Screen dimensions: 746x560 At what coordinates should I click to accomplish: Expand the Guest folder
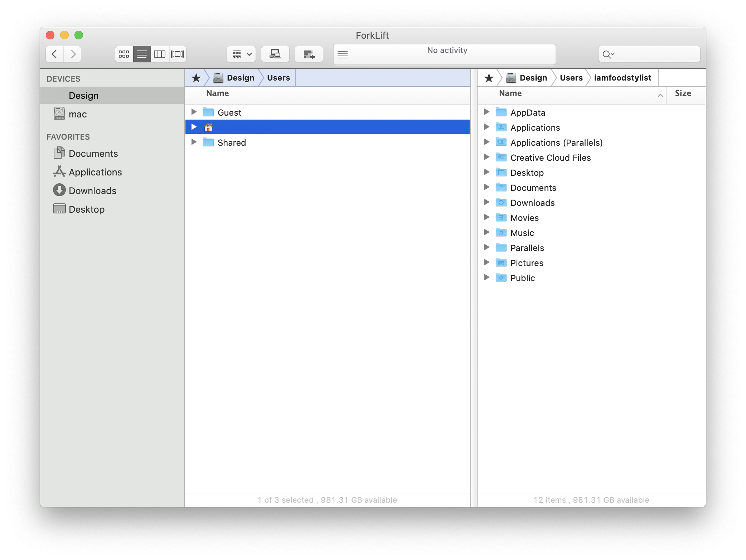pyautogui.click(x=194, y=112)
